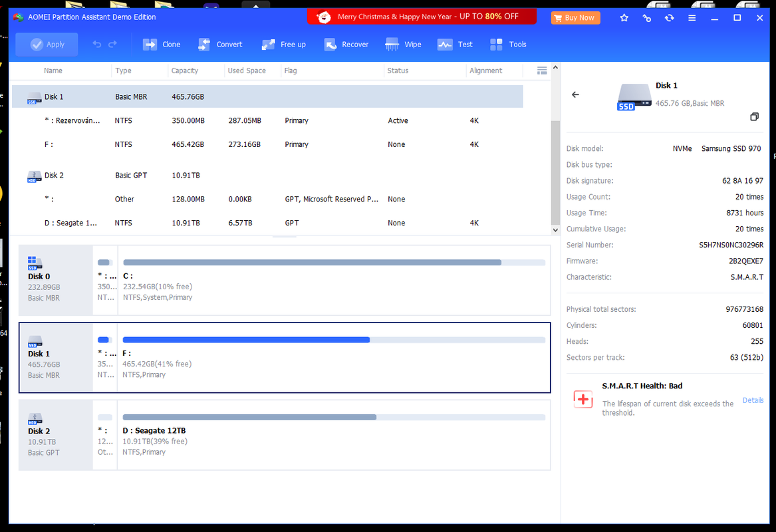
Task: Select the D: Seagate partition row
Action: point(267,223)
